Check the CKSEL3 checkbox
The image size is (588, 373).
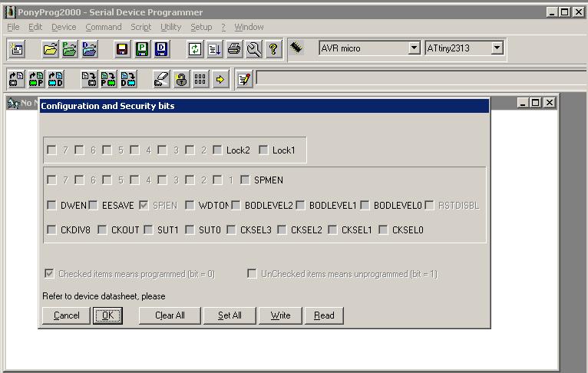click(231, 229)
